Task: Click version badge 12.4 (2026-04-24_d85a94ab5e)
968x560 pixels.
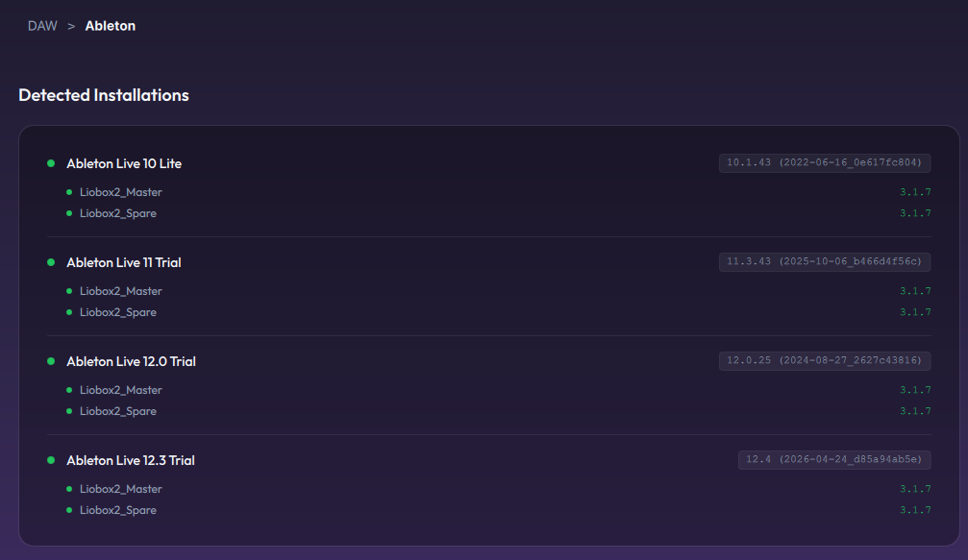Action: (x=834, y=459)
